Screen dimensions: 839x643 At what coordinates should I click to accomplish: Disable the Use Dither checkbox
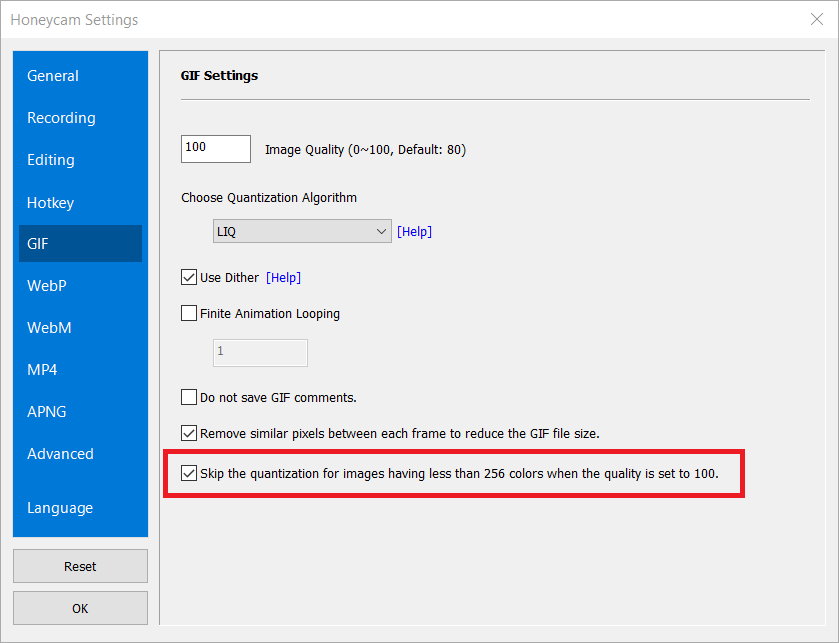pyautogui.click(x=189, y=278)
